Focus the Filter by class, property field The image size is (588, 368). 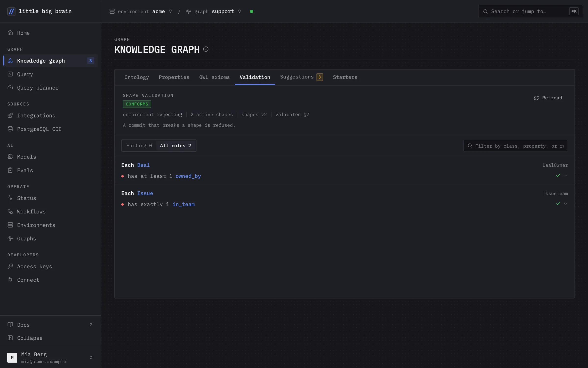[515, 146]
